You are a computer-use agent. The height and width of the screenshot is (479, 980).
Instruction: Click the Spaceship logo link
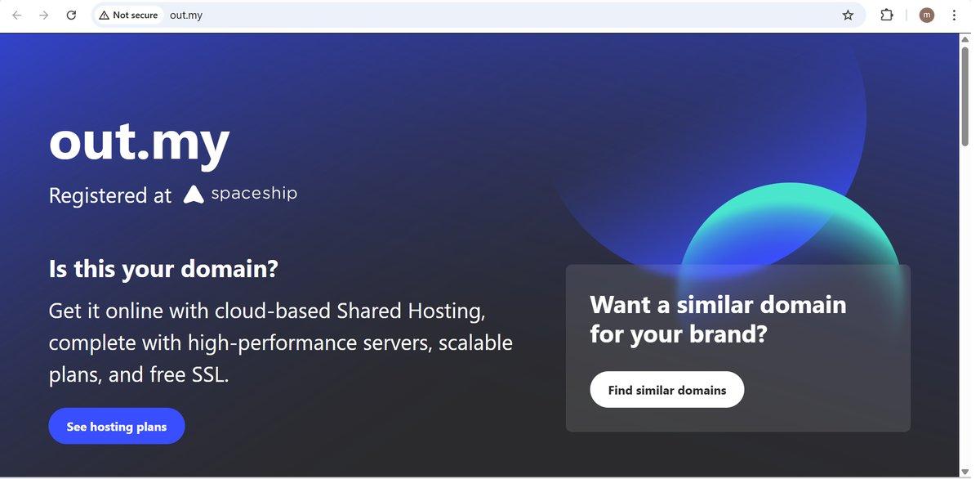240,194
